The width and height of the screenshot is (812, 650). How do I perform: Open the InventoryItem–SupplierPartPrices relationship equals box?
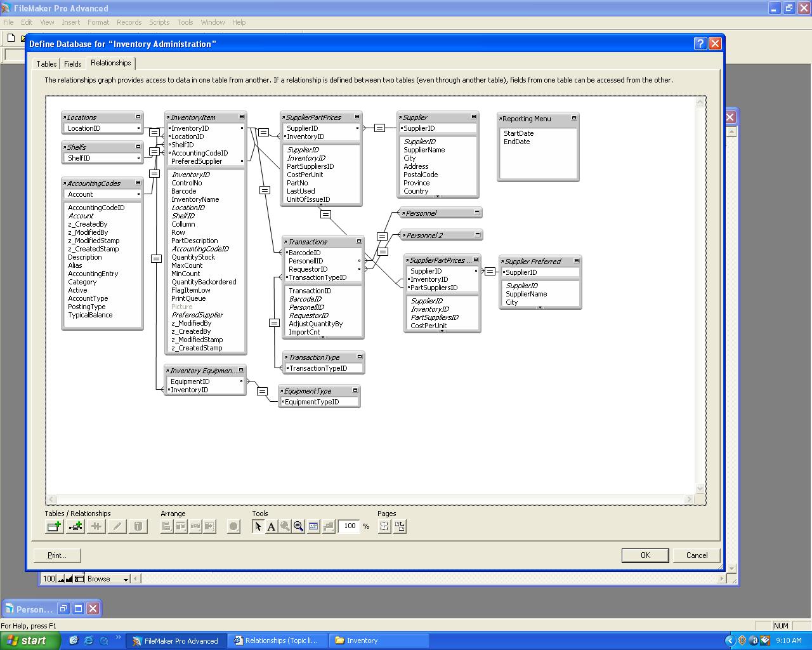(263, 132)
